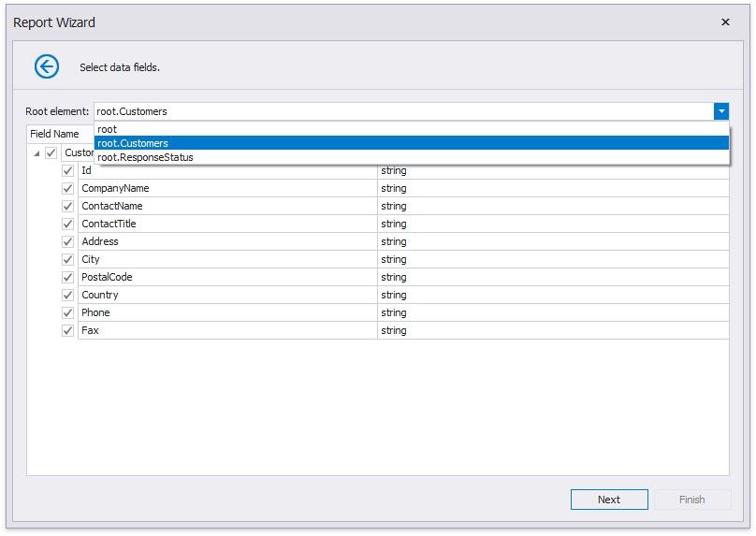Open the Root element dropdown arrow
Image resolution: width=756 pixels, height=536 pixels.
click(720, 111)
